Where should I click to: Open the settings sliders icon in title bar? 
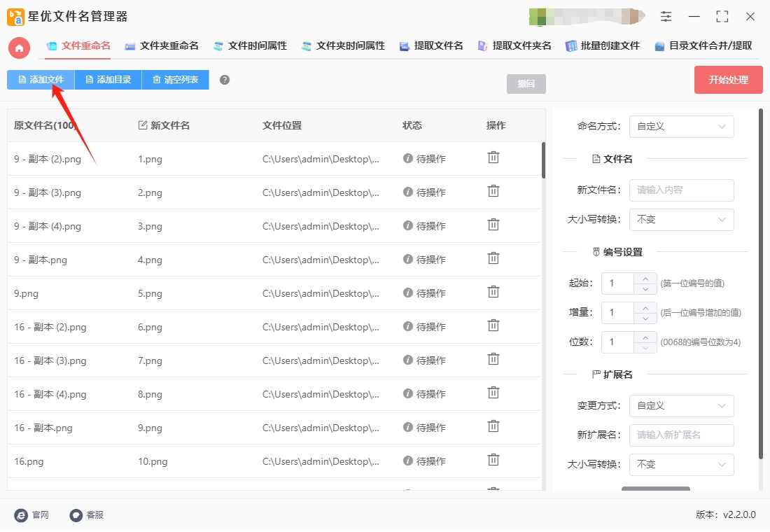click(666, 16)
